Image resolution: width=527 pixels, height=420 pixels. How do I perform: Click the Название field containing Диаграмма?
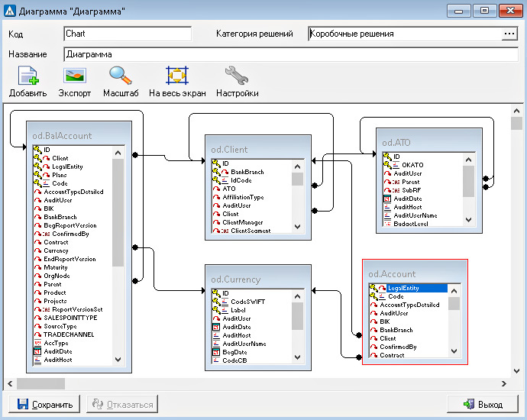point(290,55)
